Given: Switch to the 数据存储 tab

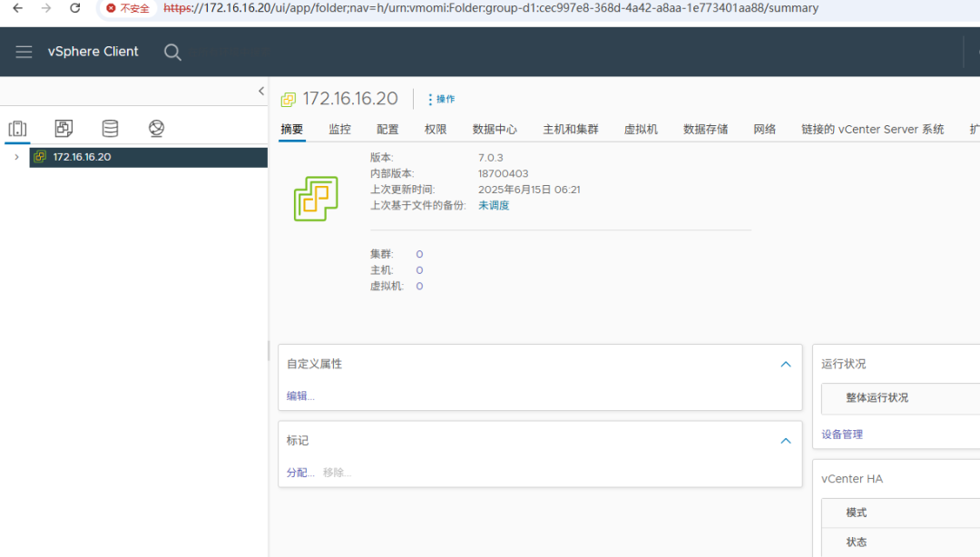Looking at the screenshot, I should click(706, 130).
